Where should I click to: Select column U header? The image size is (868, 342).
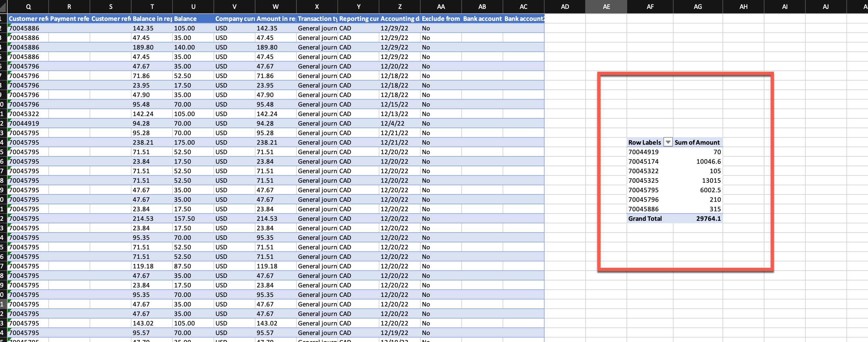(193, 7)
